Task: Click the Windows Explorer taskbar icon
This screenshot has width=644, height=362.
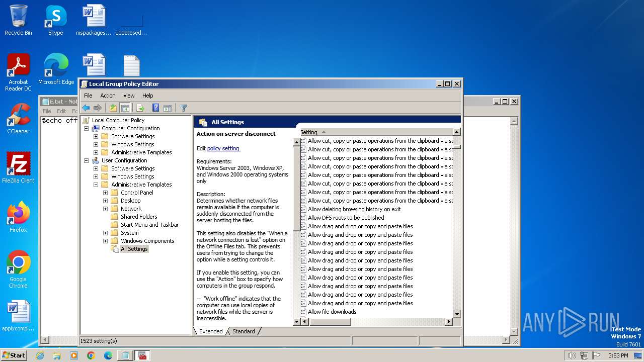Action: tap(57, 355)
